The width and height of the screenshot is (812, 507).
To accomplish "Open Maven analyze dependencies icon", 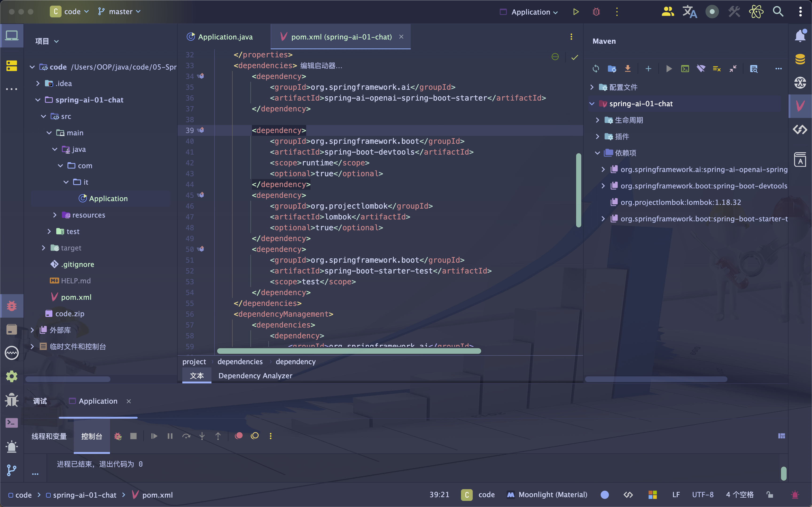I will coord(754,69).
